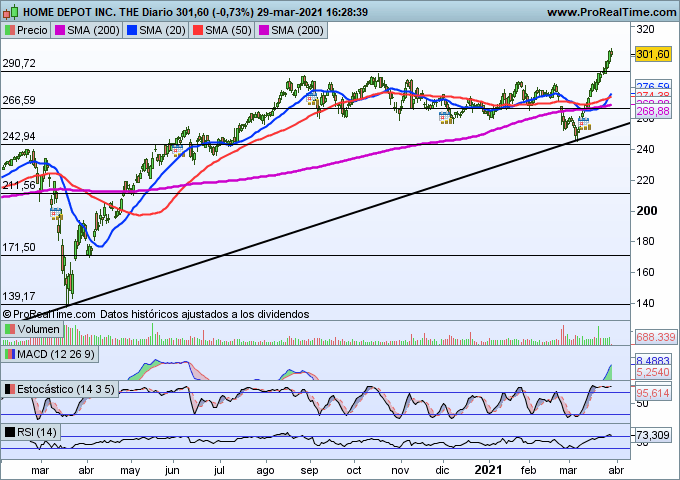
Task: Click the bold 200 price axis value
Action: (647, 211)
